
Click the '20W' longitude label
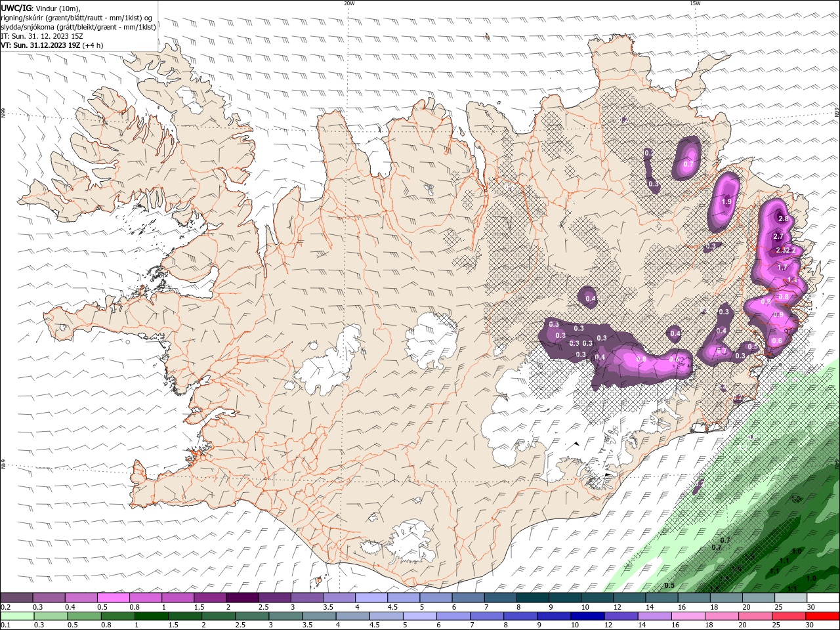coord(349,3)
